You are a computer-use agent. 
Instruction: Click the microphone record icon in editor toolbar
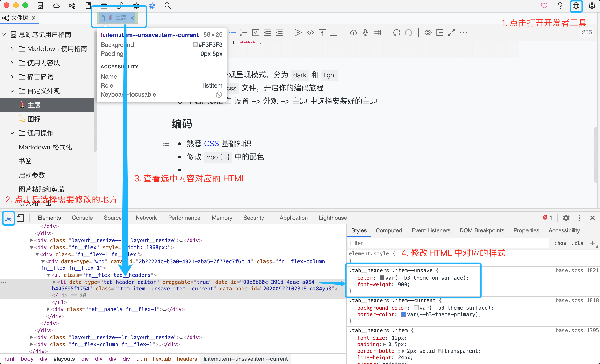(365, 32)
